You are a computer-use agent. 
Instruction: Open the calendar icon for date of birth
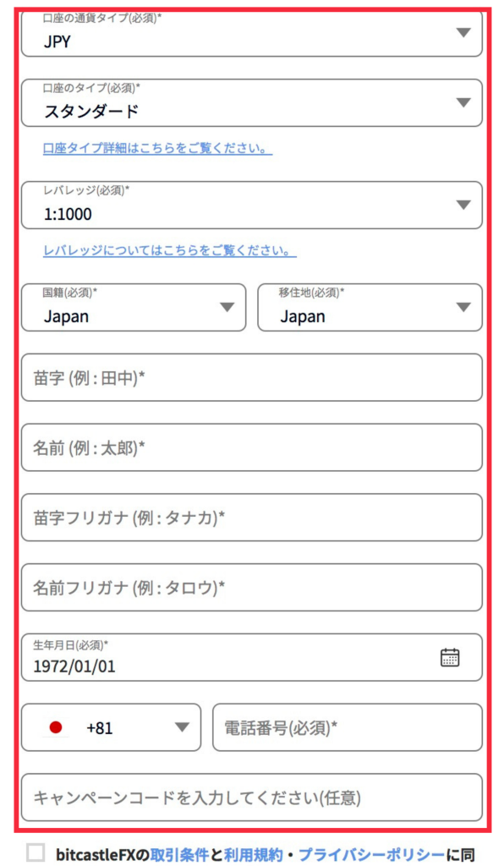449,657
